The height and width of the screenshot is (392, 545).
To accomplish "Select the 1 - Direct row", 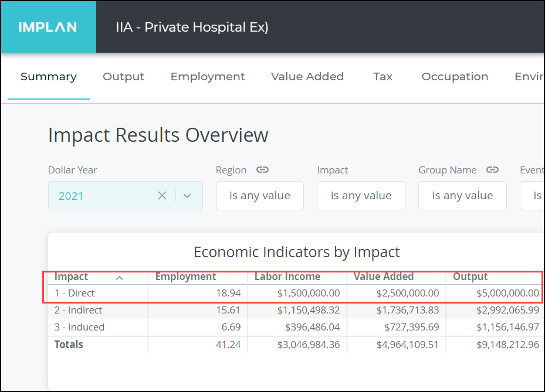I will [176, 293].
